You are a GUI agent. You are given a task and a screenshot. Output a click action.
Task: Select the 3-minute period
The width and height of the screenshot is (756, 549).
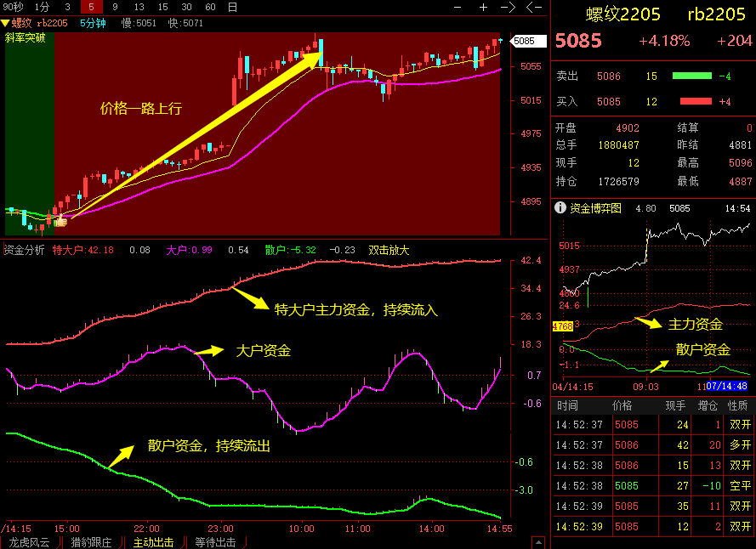tap(67, 7)
